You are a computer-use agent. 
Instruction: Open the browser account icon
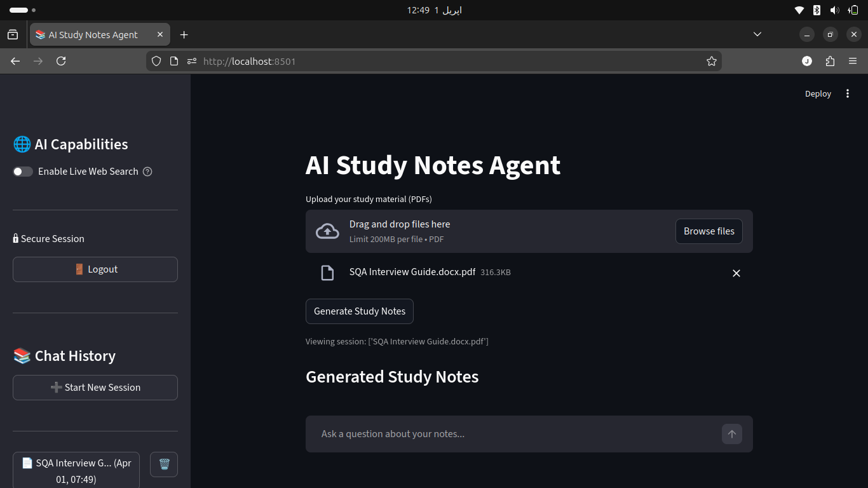click(x=807, y=61)
